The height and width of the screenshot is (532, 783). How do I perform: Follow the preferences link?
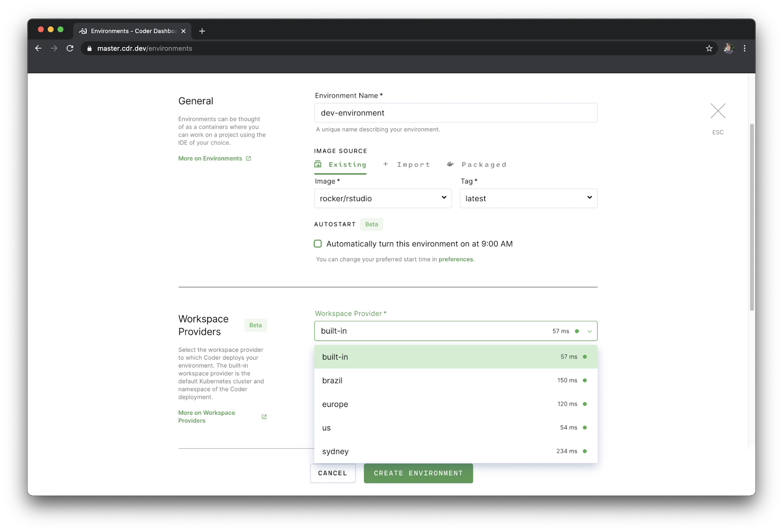[456, 259]
